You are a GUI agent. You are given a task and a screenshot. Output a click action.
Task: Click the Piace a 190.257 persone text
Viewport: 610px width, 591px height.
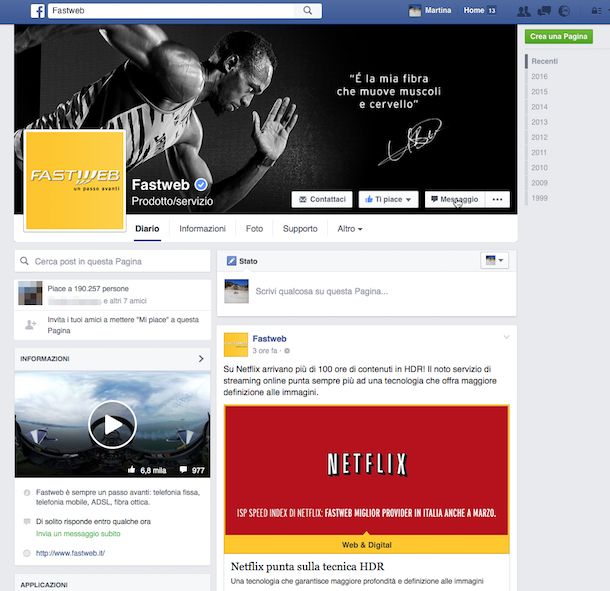[88, 289]
